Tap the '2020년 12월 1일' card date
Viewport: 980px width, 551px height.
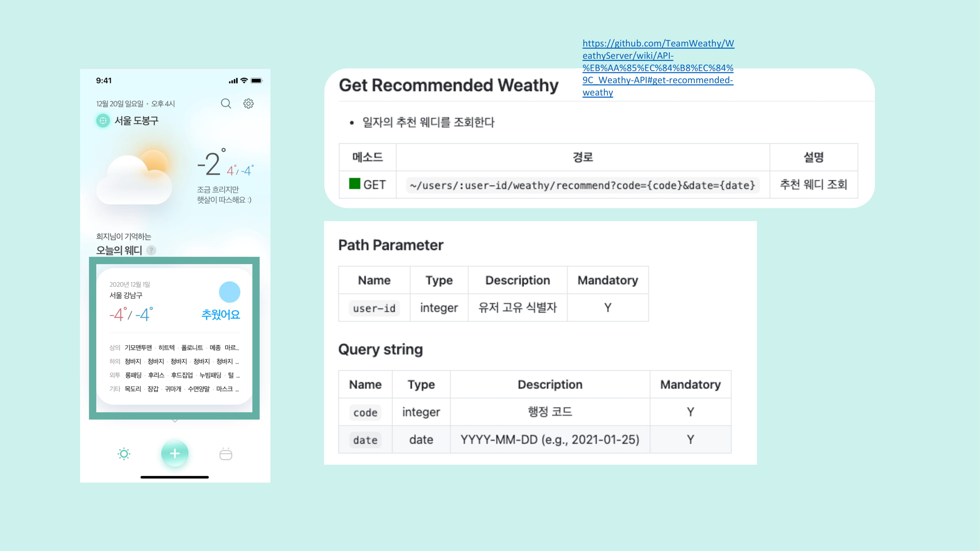click(130, 284)
